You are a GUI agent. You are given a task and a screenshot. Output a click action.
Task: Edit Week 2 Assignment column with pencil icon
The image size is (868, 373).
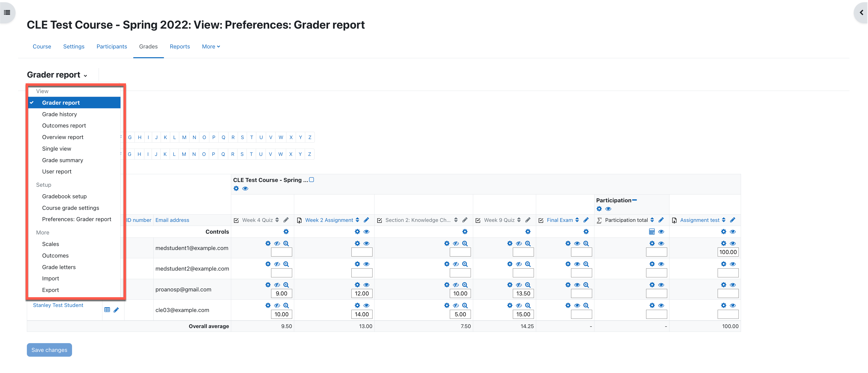coord(367,220)
